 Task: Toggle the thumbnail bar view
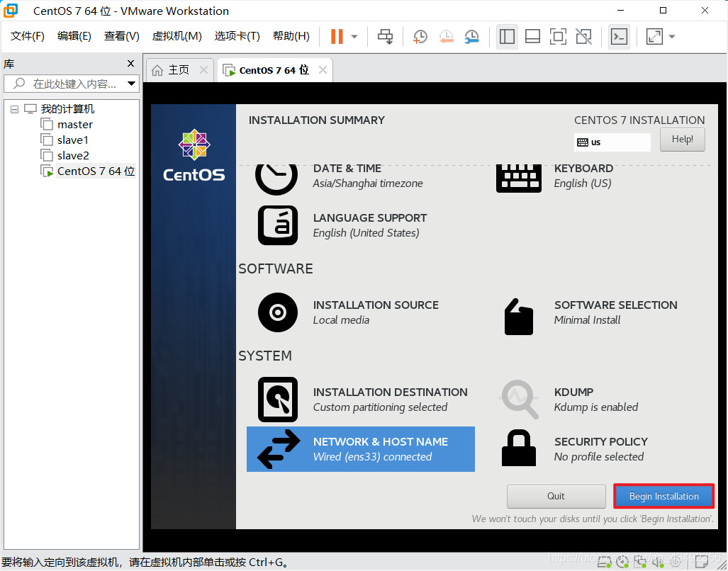coord(532,37)
